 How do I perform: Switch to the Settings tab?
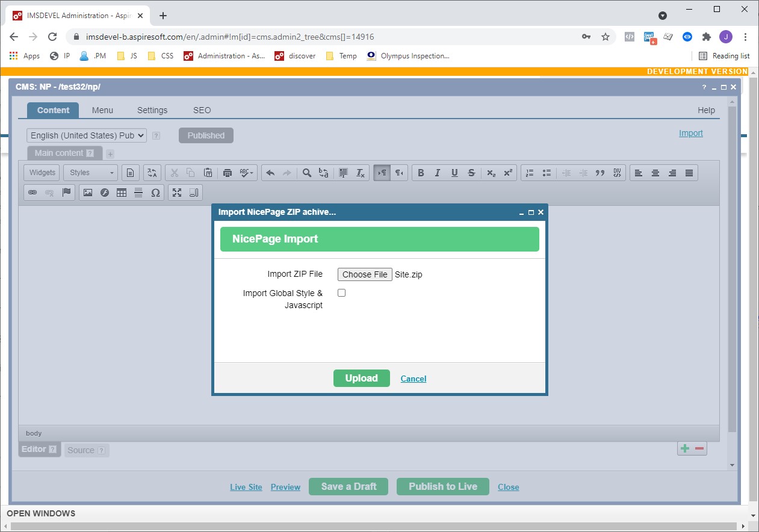point(152,110)
